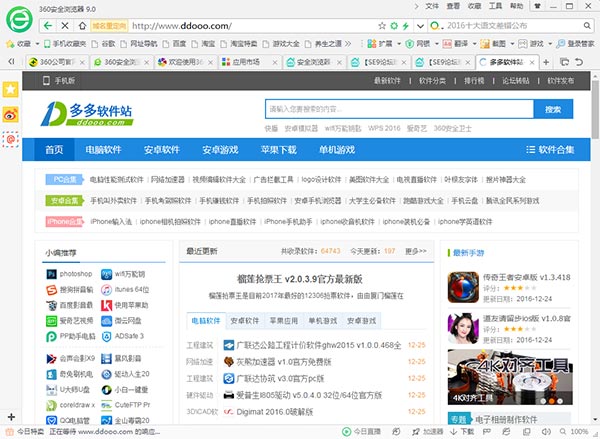Switch to the 应用市场 tab
The height and width of the screenshot is (439, 600).
(x=249, y=62)
